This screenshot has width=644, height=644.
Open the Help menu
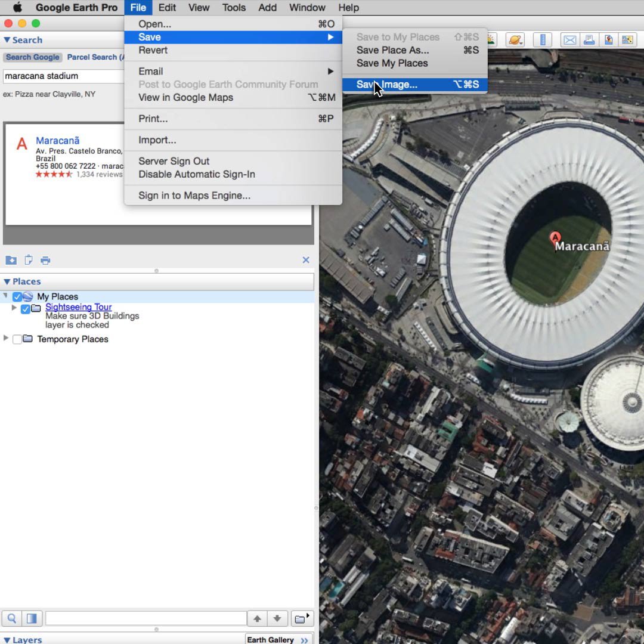[x=349, y=7]
